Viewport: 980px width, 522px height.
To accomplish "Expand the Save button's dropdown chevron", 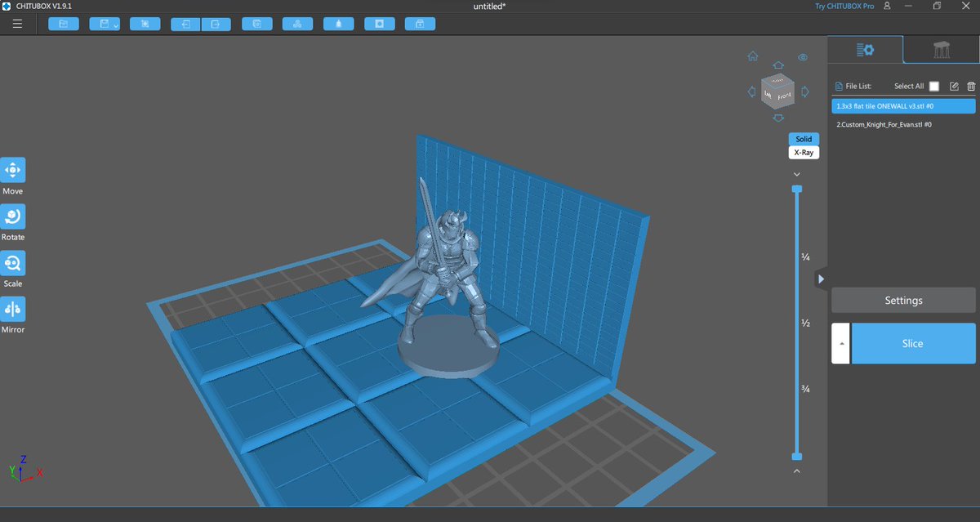I will click(117, 25).
